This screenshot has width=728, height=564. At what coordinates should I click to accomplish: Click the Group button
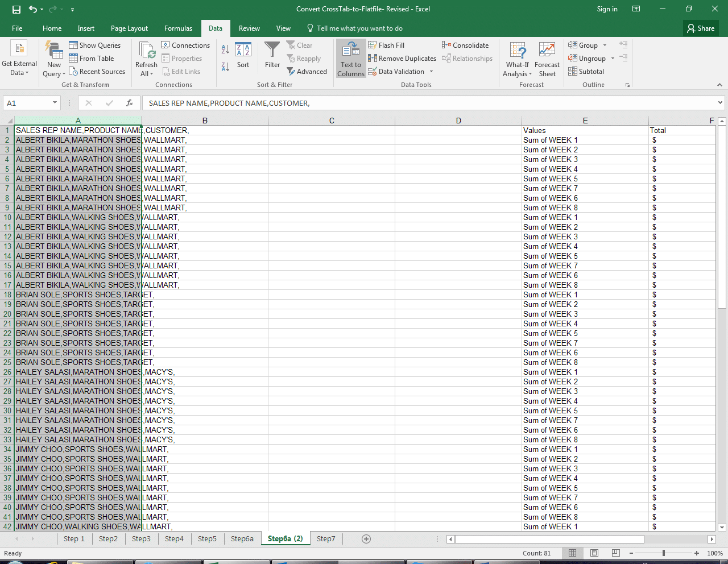583,45
